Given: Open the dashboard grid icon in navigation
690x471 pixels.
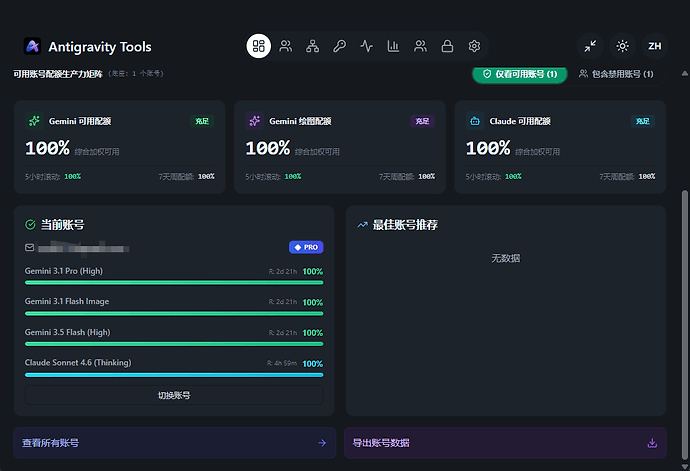Looking at the screenshot, I should pos(258,46).
